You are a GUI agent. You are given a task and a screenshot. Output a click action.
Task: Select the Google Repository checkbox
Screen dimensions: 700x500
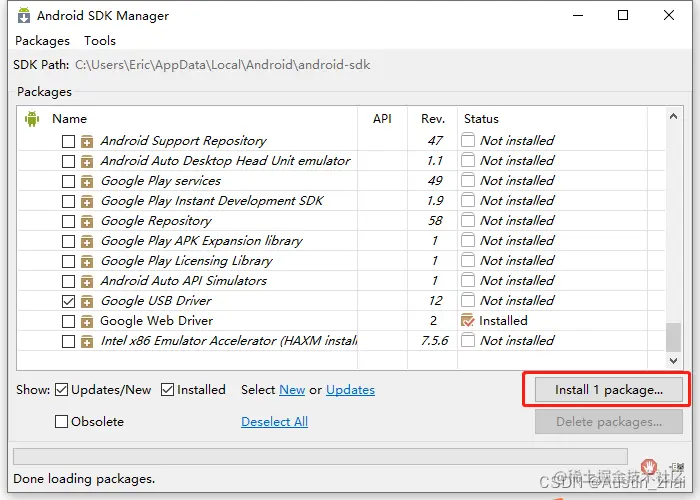click(68, 222)
